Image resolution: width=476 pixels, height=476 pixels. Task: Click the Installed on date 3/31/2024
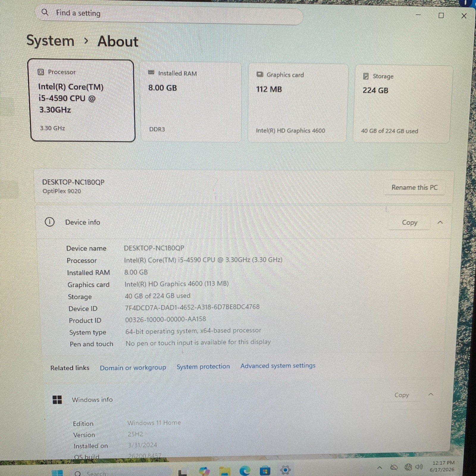tap(143, 445)
